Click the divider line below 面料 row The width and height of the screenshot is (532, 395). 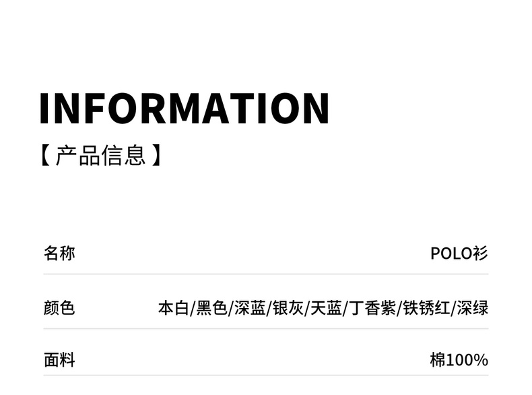pos(266,375)
